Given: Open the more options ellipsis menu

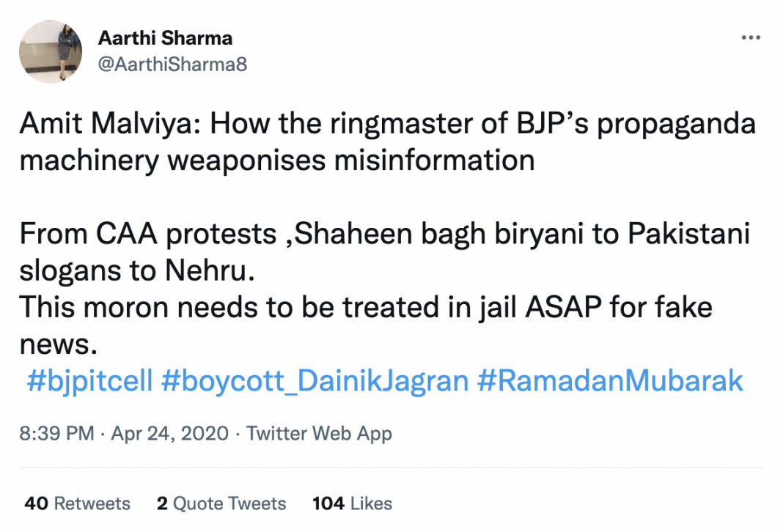Looking at the screenshot, I should pyautogui.click(x=750, y=38).
